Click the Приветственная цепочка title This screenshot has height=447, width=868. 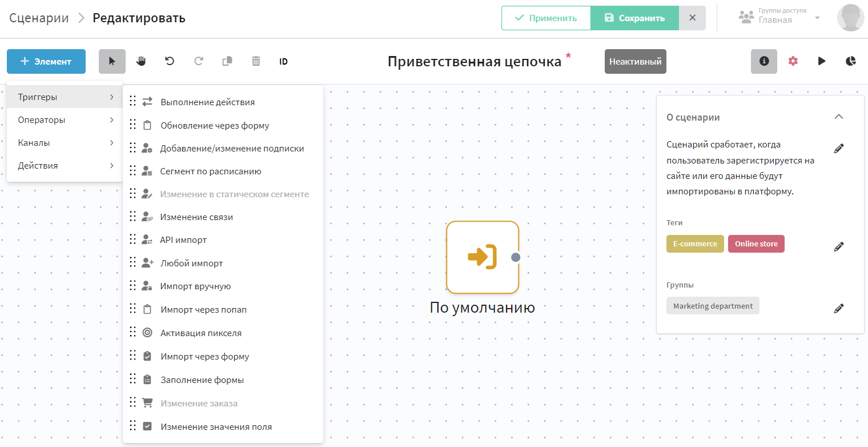pos(475,61)
